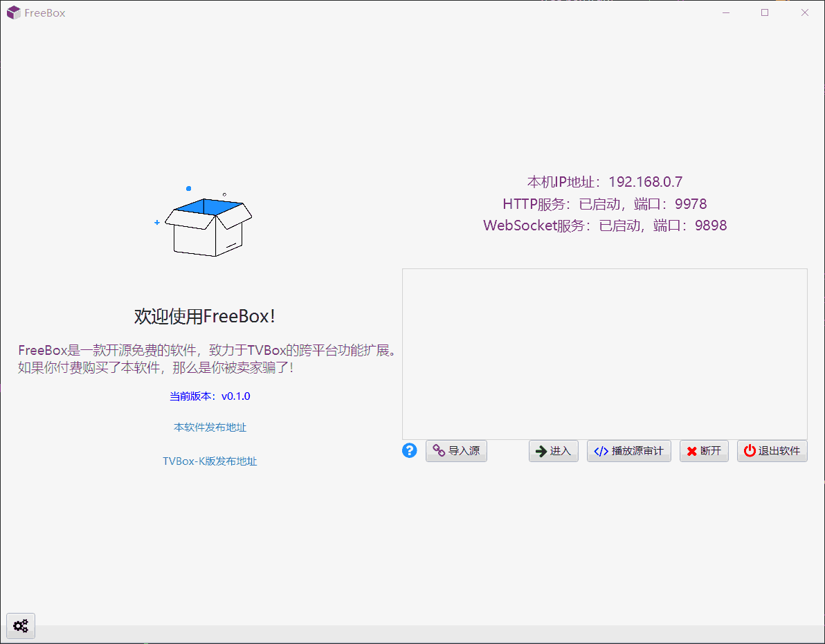Click the HTTP服务 port 9978 text
825x644 pixels.
[x=604, y=204]
